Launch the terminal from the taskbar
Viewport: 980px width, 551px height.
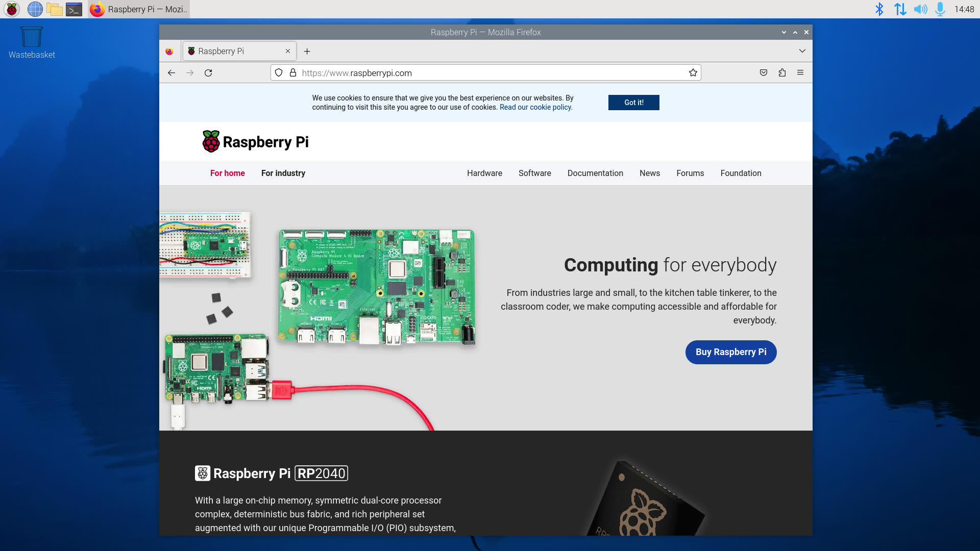[x=74, y=9]
